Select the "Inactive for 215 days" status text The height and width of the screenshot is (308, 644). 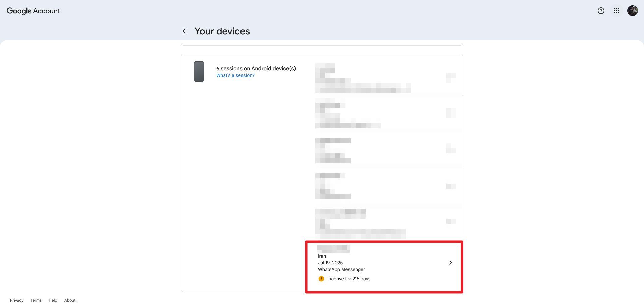click(348, 279)
